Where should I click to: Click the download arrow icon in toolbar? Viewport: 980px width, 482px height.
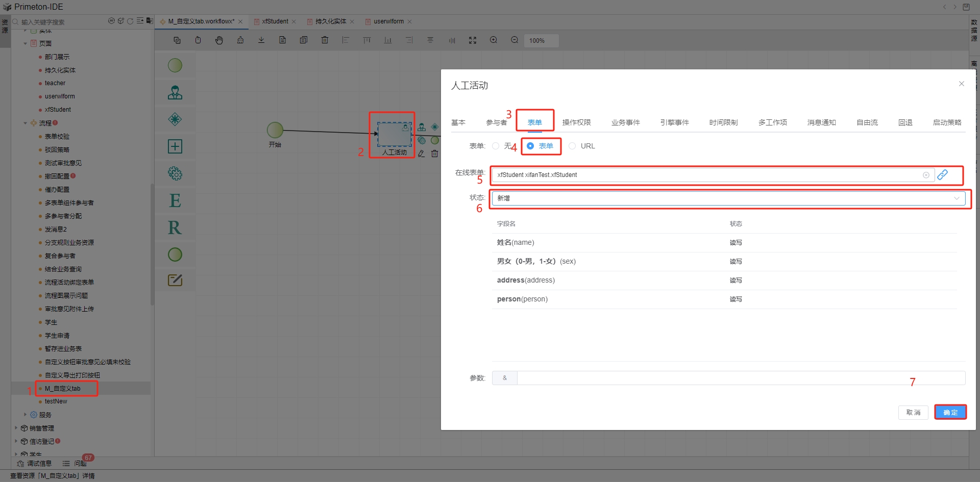(261, 40)
